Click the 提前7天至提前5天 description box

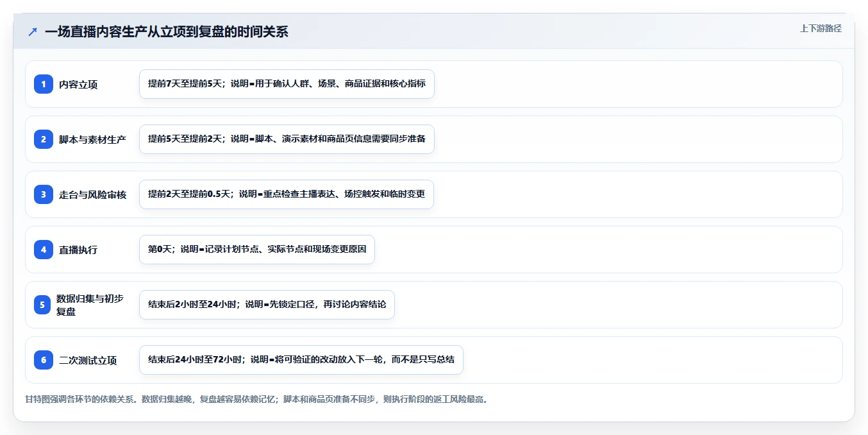(287, 84)
